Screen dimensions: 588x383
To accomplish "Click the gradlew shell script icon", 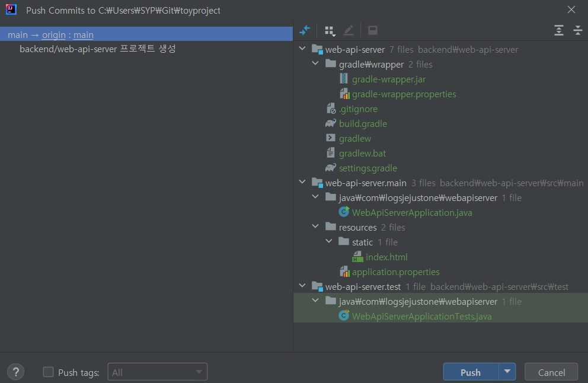I will pos(330,138).
